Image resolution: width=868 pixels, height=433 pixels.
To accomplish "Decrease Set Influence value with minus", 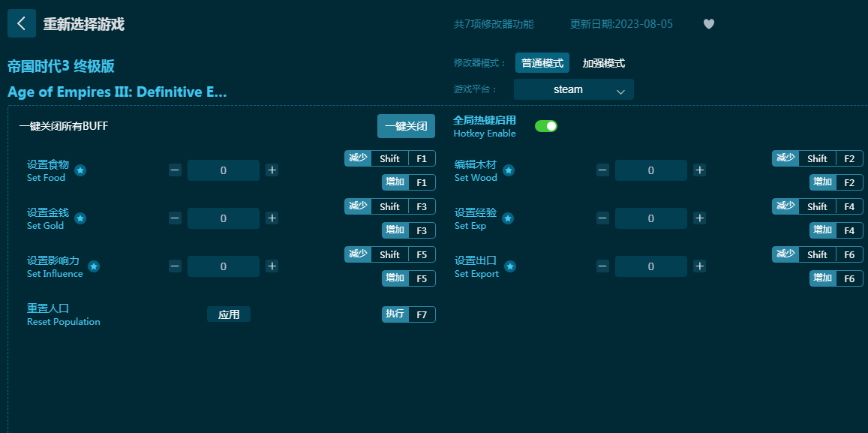I will [x=175, y=266].
